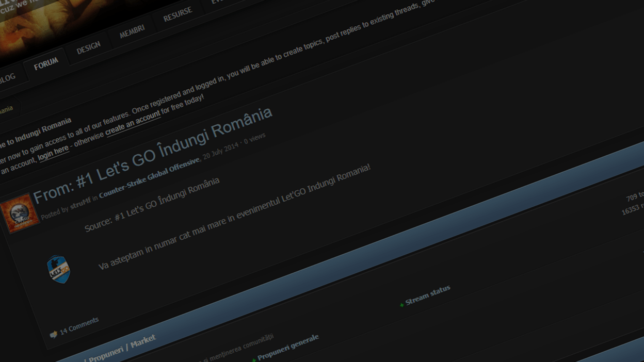644x362 pixels.
Task: Open the Stream status forum link
Action: pos(428,295)
